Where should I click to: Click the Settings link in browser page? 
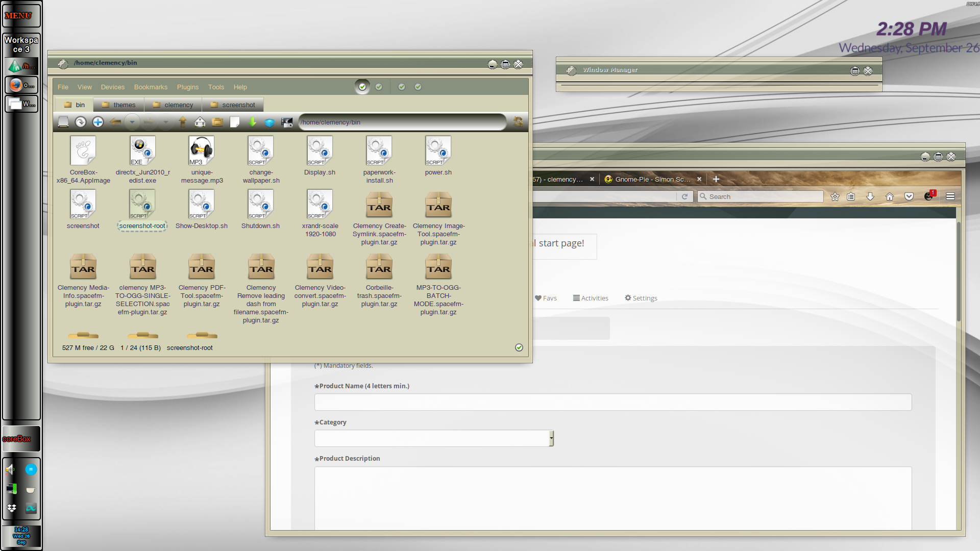click(x=641, y=298)
